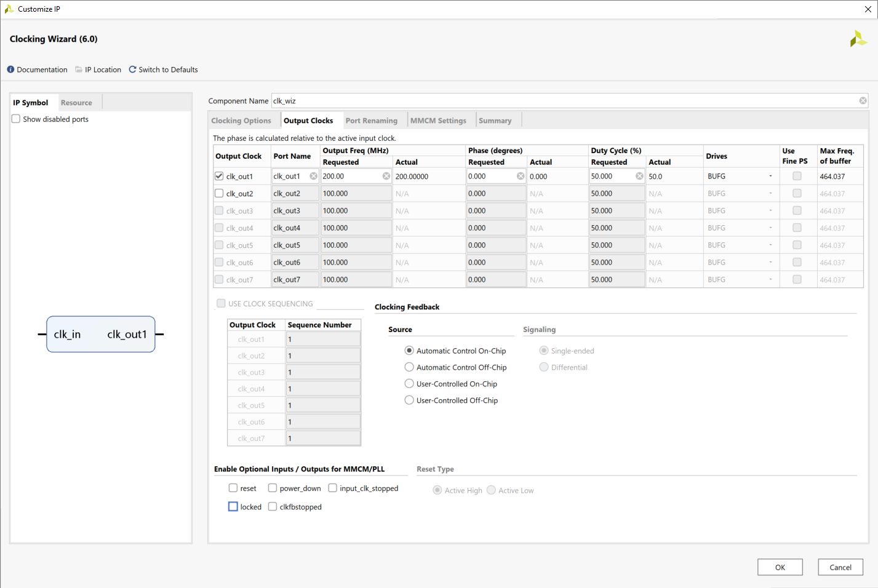The height and width of the screenshot is (588, 878).
Task: Switch to the Resource tab
Action: tap(76, 103)
